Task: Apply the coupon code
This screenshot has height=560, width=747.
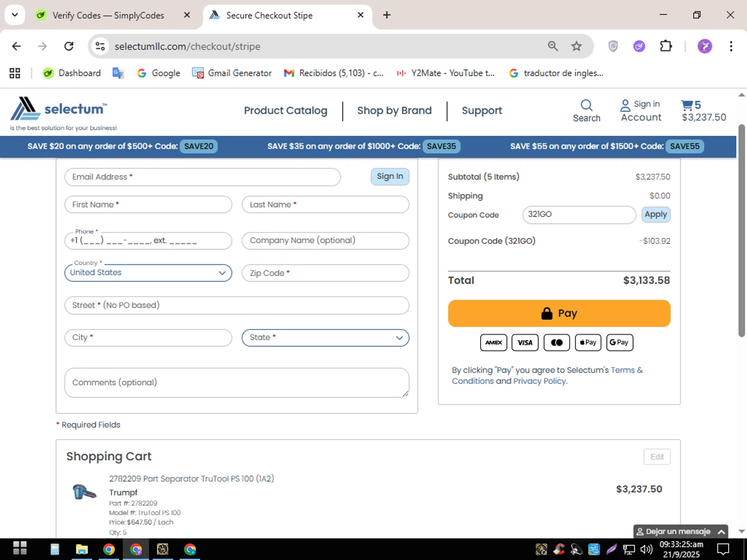Action: coord(656,214)
